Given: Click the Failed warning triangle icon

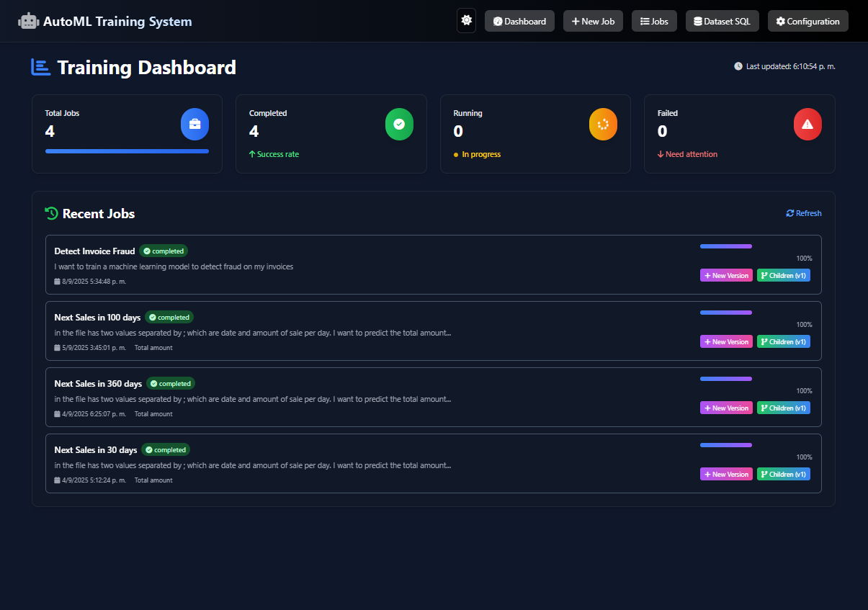Looking at the screenshot, I should [x=807, y=125].
